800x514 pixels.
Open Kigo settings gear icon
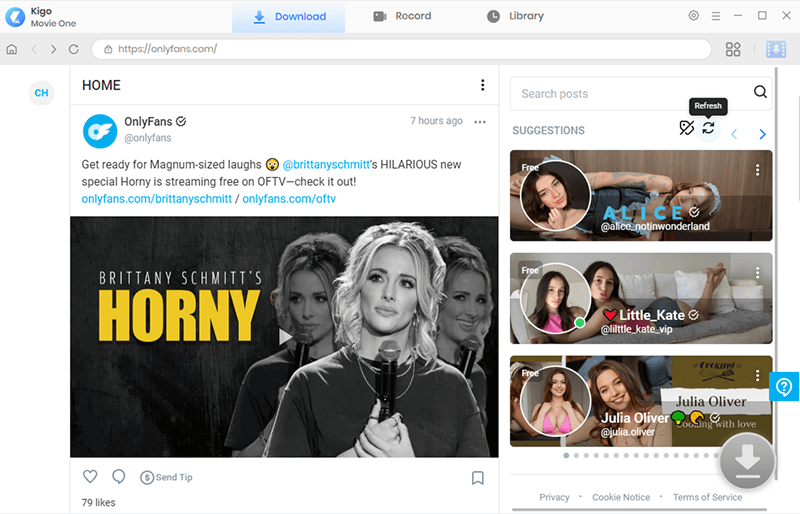(x=693, y=15)
